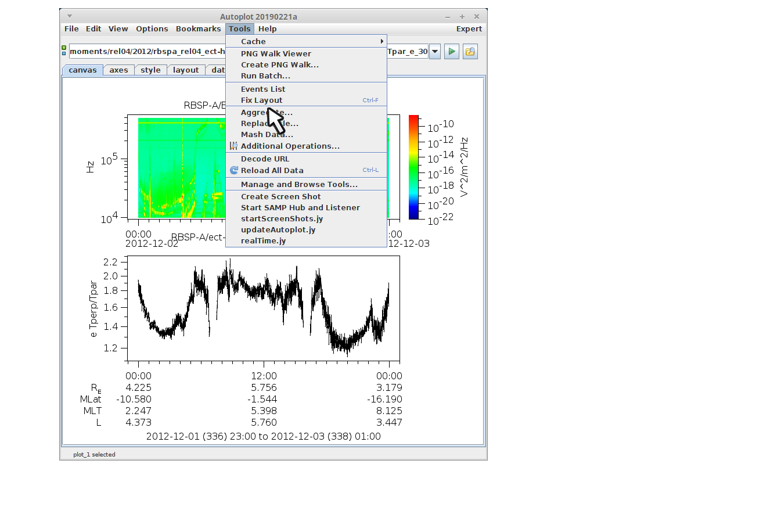Screen dimensions: 781x532
Task: Click the data source type icon left of address bar
Action: pos(64,51)
